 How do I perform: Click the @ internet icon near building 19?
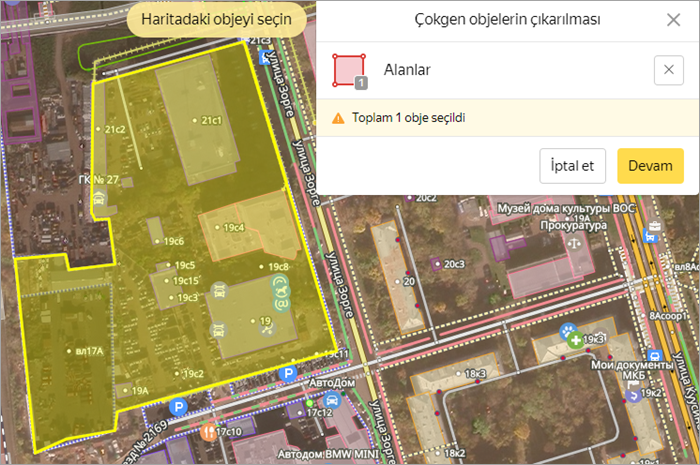(x=281, y=304)
